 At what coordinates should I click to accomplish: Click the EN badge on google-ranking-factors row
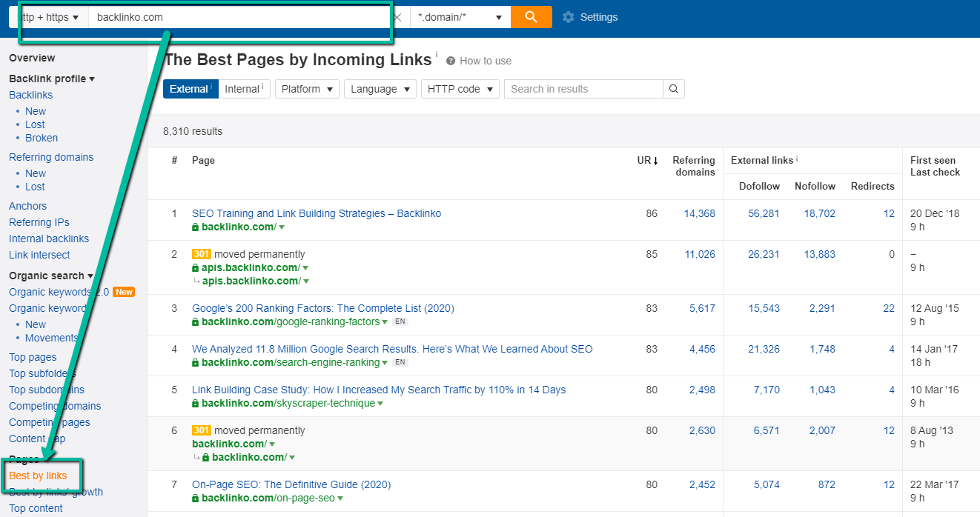400,322
